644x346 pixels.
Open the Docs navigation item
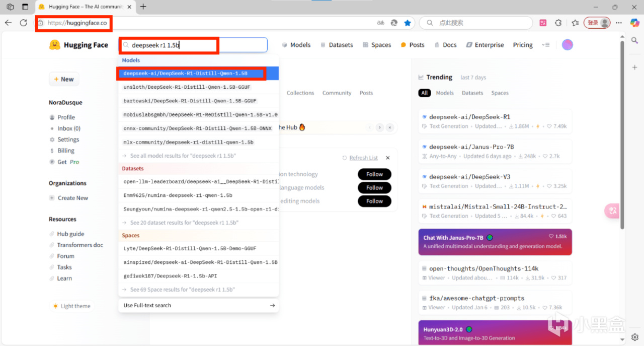[x=445, y=45]
